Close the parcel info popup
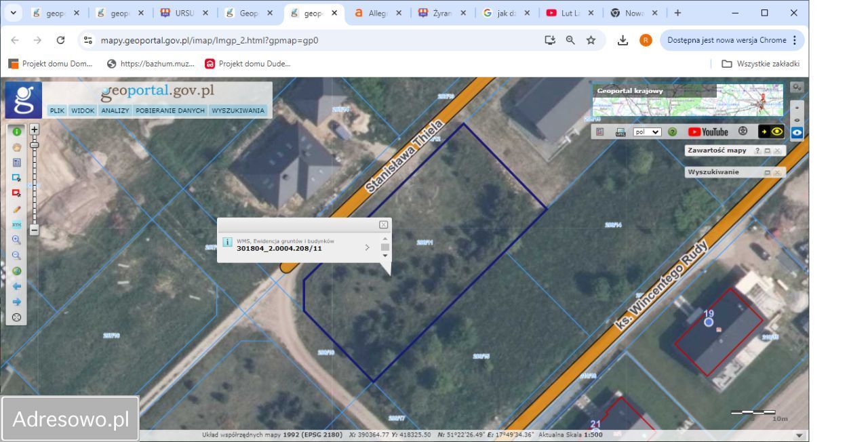The width and height of the screenshot is (868, 442). 383,224
